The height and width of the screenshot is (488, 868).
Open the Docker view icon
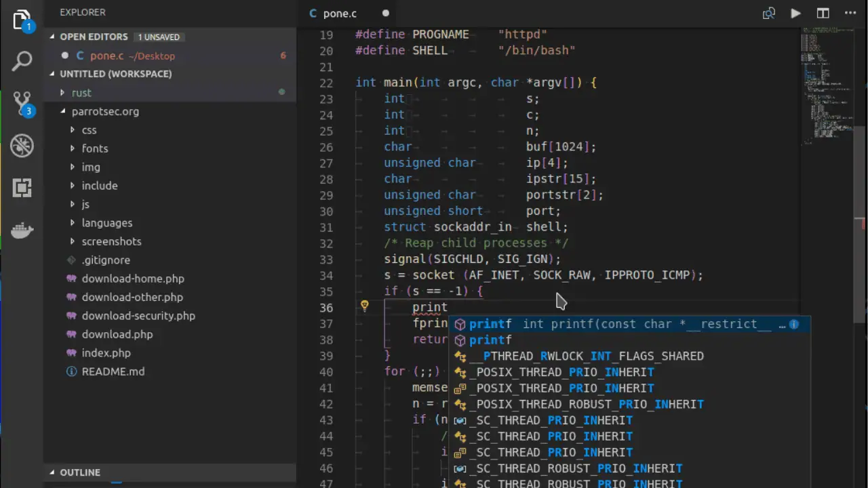22,230
